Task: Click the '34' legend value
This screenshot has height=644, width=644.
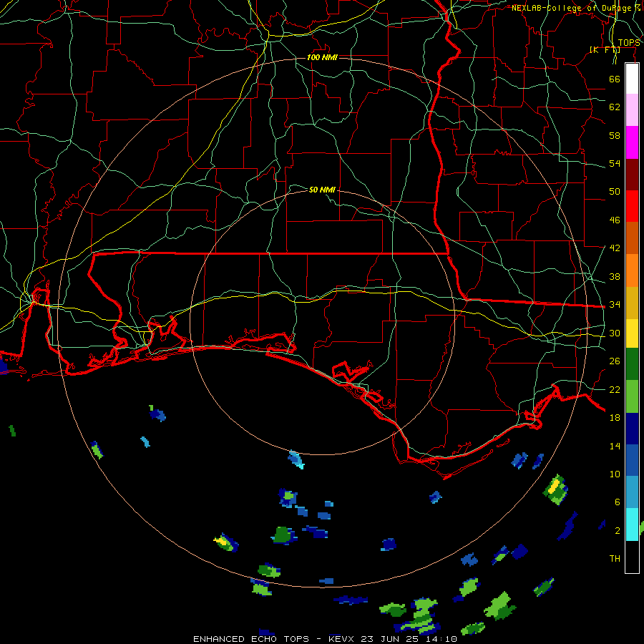Action: pos(615,304)
